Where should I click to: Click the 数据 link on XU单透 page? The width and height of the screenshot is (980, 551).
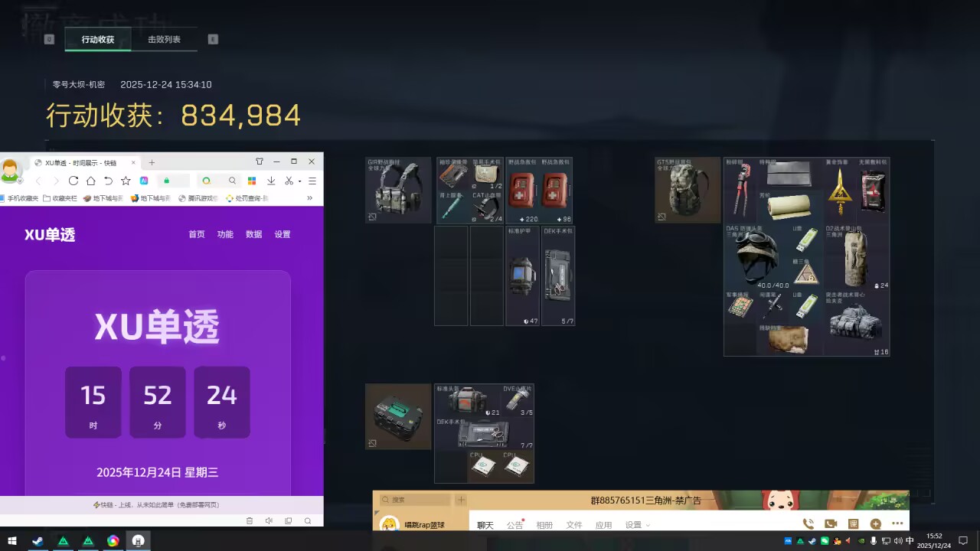tap(253, 234)
